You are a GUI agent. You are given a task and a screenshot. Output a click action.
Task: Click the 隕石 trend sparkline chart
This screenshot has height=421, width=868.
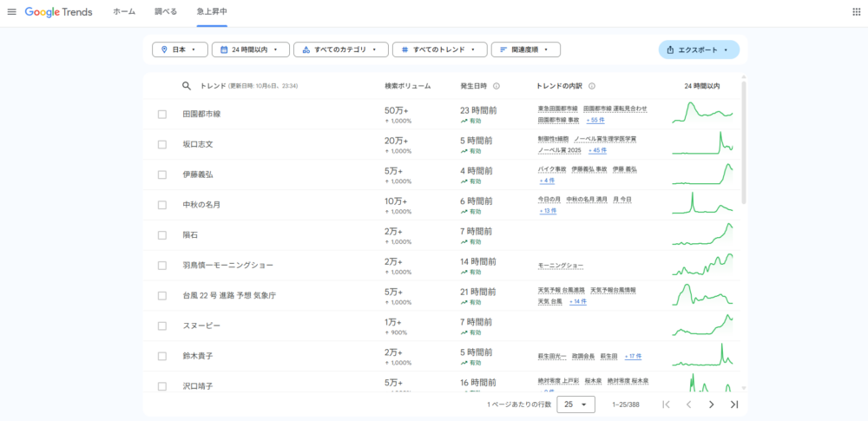(x=703, y=234)
